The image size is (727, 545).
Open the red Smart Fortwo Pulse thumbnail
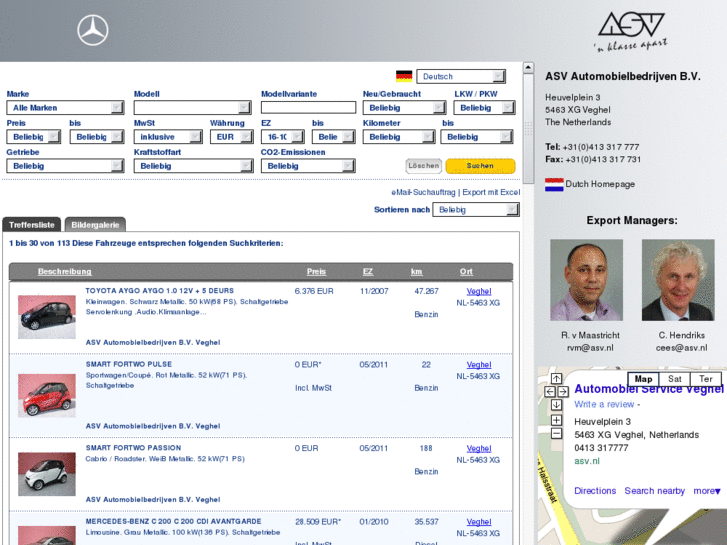[47, 396]
